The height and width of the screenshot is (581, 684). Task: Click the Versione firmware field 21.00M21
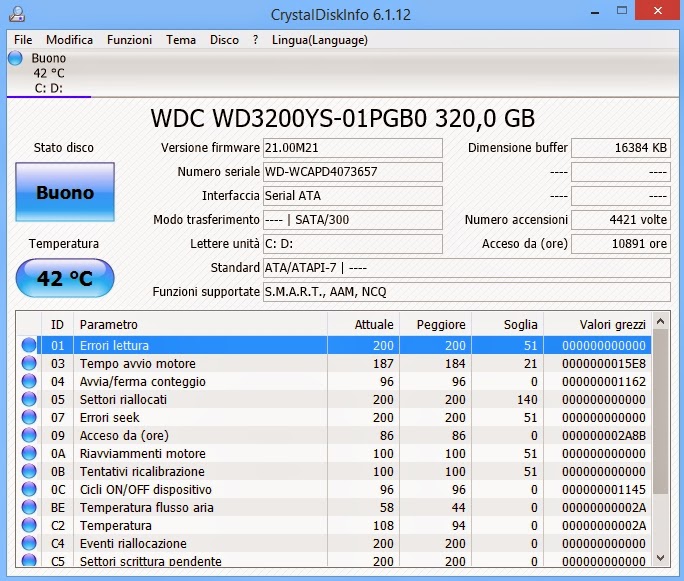click(352, 148)
